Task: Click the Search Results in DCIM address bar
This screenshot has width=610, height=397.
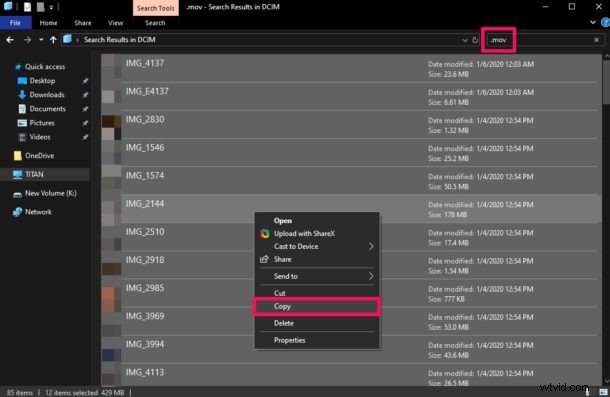Action: click(265, 40)
